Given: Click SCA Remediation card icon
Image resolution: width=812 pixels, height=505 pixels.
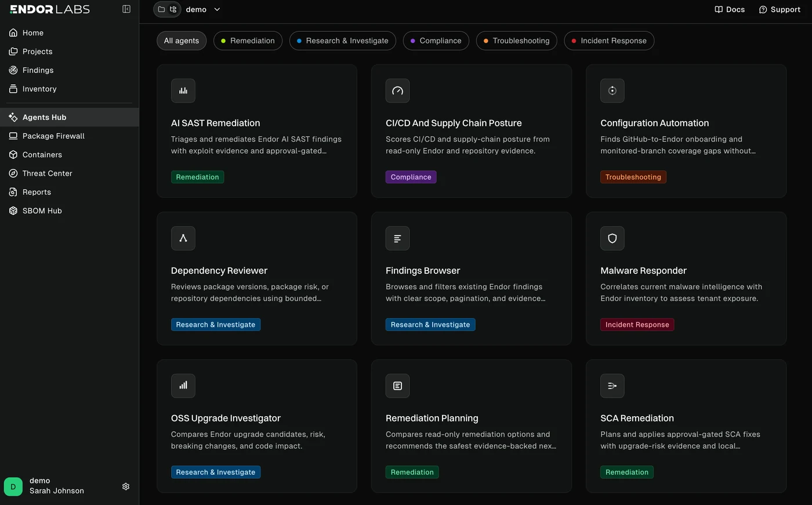Looking at the screenshot, I should (612, 385).
